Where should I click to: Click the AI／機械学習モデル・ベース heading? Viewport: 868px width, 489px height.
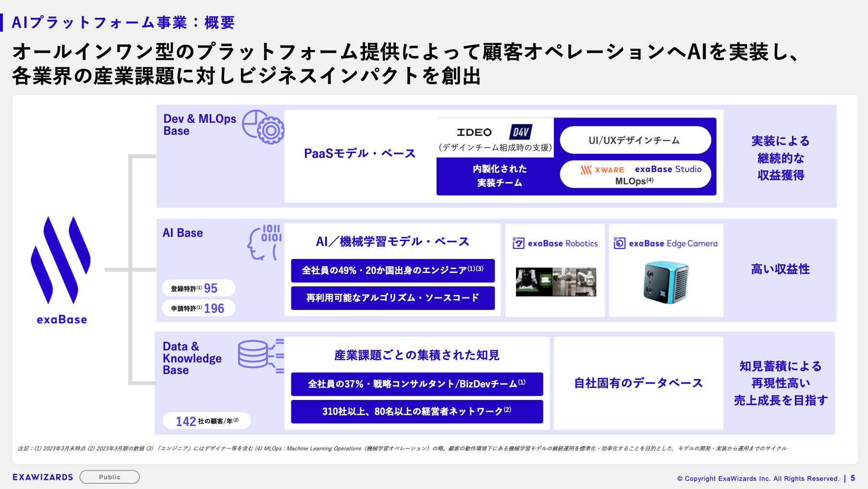tap(392, 242)
